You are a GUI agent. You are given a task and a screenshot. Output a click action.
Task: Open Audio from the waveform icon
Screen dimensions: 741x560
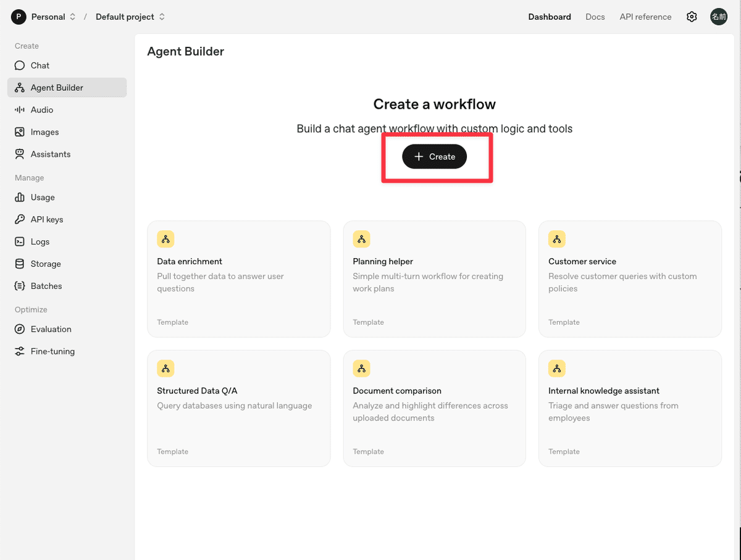pyautogui.click(x=20, y=110)
